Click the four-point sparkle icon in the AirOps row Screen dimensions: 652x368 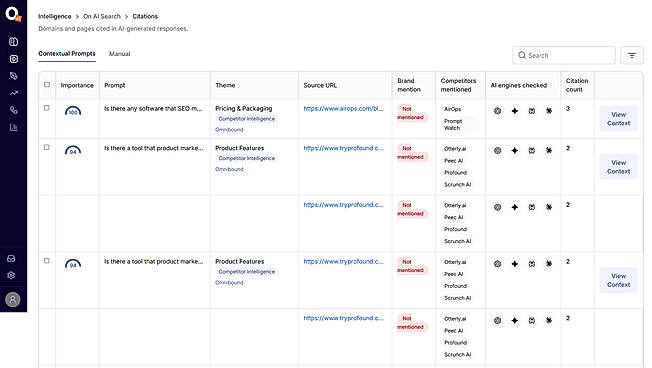(514, 111)
